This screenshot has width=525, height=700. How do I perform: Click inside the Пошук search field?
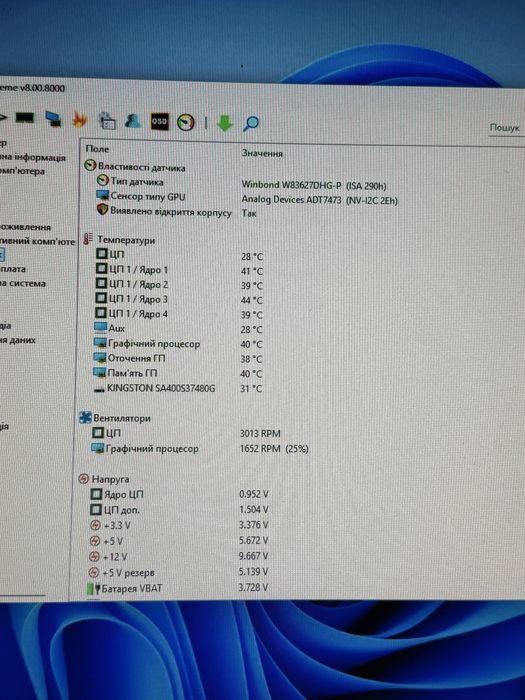506,128
